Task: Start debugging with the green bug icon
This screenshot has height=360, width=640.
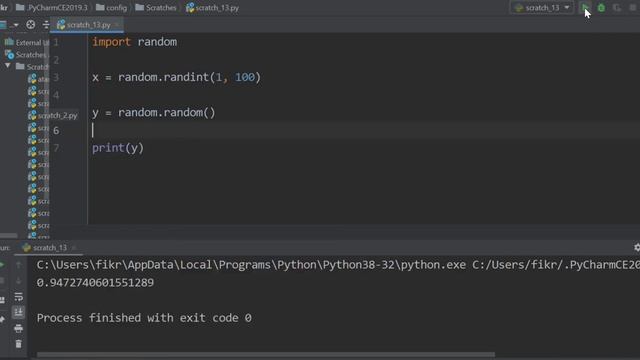Action: pyautogui.click(x=601, y=8)
